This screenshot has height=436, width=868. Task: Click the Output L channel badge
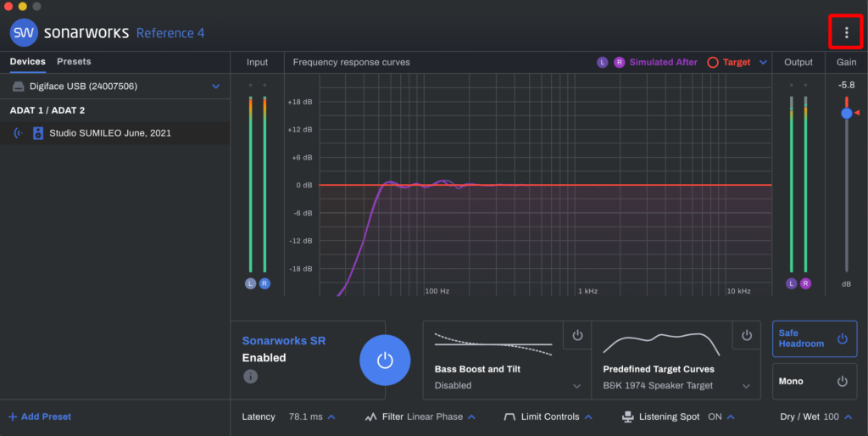tap(791, 283)
